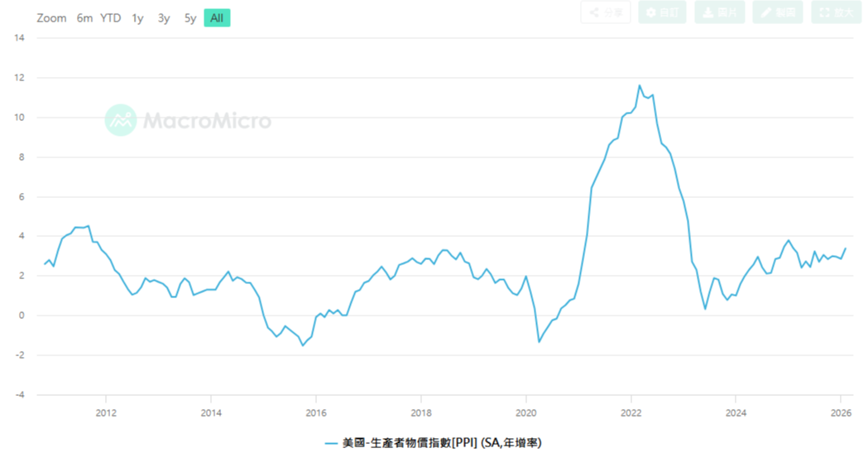
Task: Click the line's high point in 2011
Action: (89, 225)
